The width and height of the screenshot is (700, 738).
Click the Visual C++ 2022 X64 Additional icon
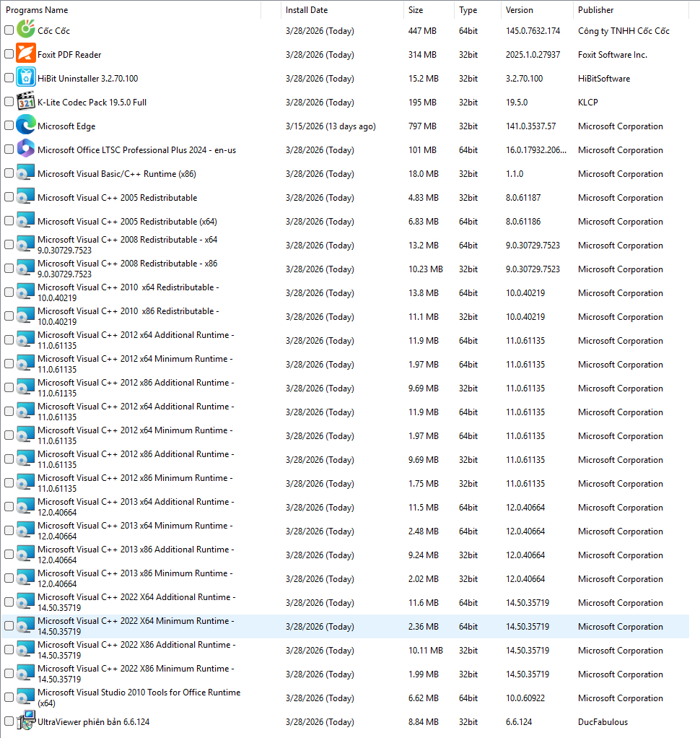click(x=26, y=602)
